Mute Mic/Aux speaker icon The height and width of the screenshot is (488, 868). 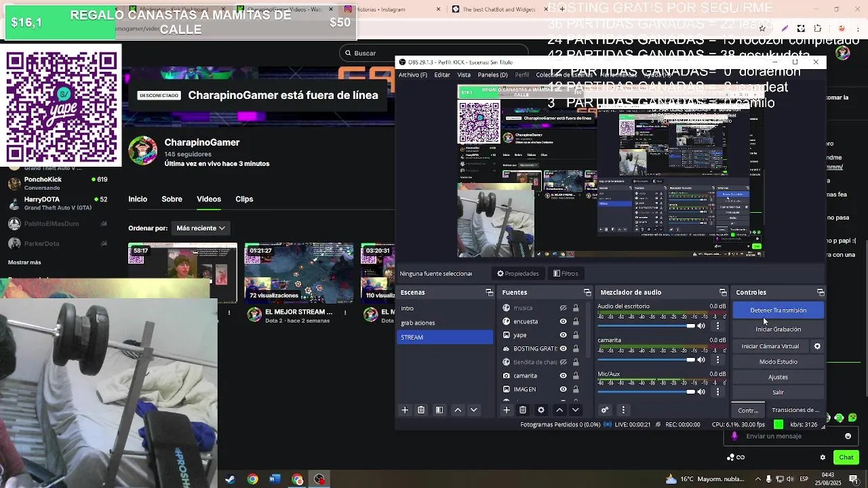[x=702, y=392]
